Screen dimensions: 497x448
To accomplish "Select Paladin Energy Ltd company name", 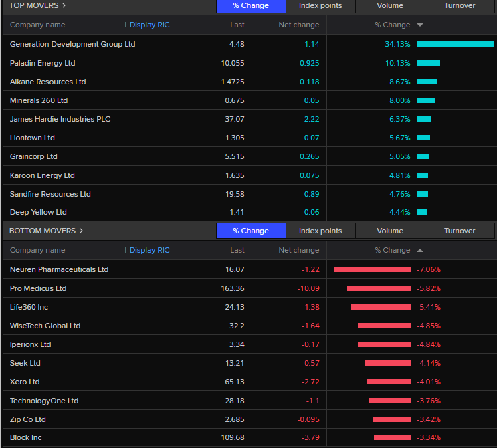I will point(42,63).
